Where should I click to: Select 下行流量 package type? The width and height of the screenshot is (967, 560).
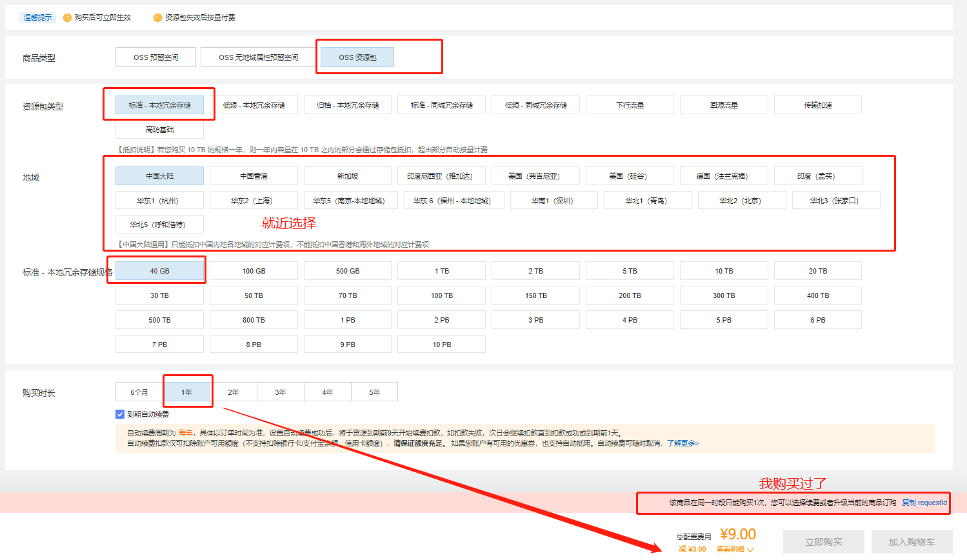click(x=630, y=105)
